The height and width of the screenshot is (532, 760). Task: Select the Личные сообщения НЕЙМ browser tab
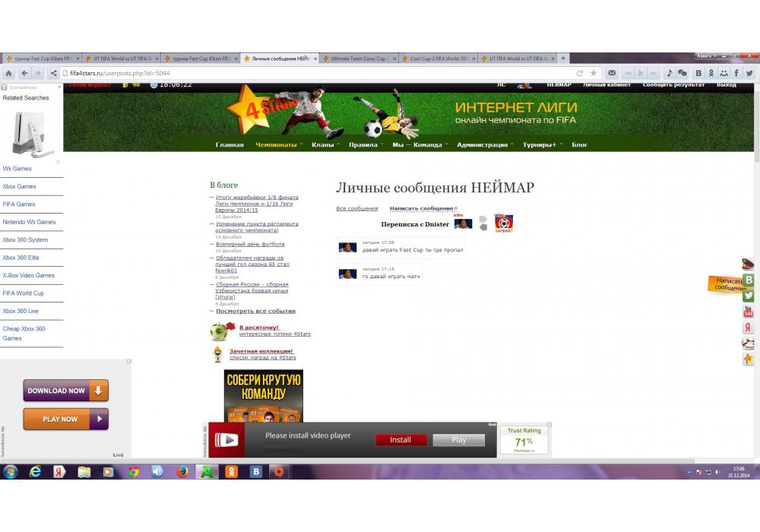point(280,59)
